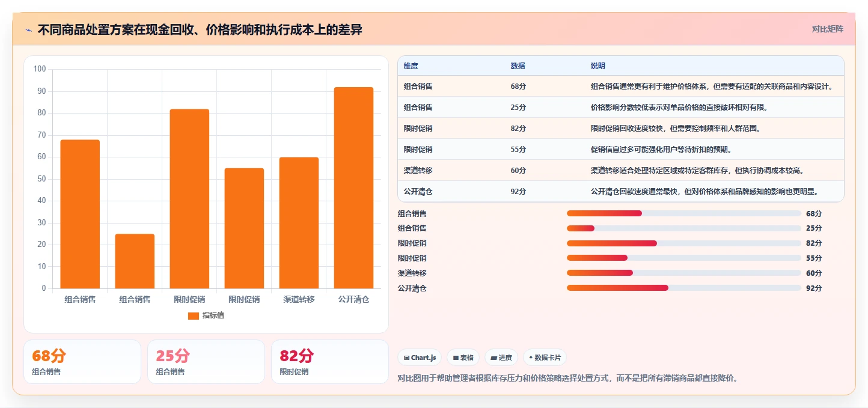
Task: Click the 55分 cell in the table
Action: tap(518, 150)
